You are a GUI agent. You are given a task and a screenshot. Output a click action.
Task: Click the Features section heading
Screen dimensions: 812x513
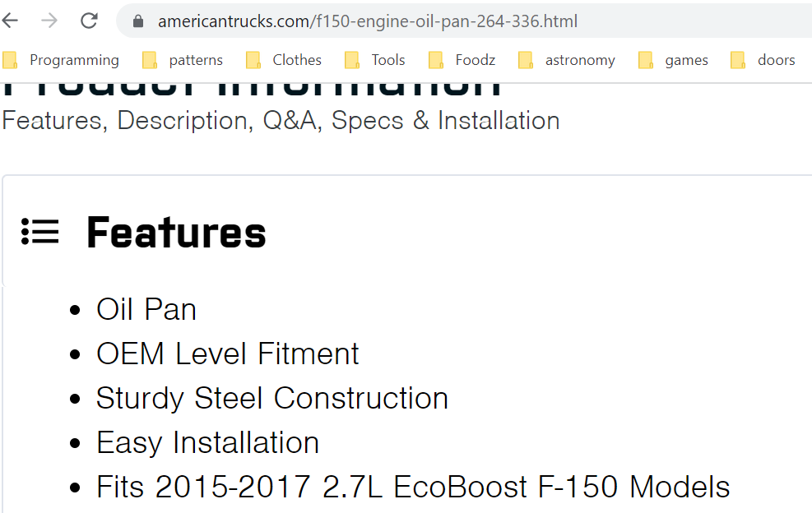(x=176, y=233)
